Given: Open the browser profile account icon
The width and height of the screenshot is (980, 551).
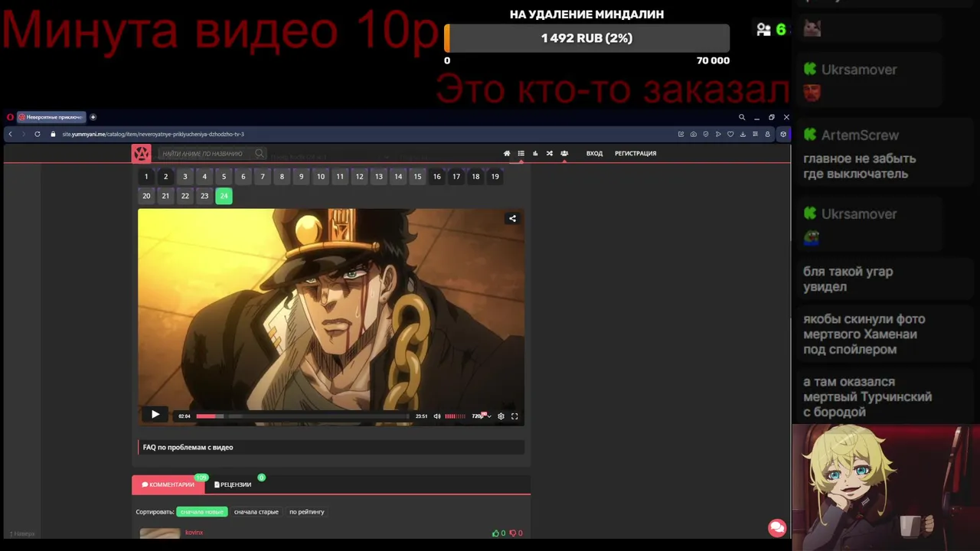Looking at the screenshot, I should 767,134.
